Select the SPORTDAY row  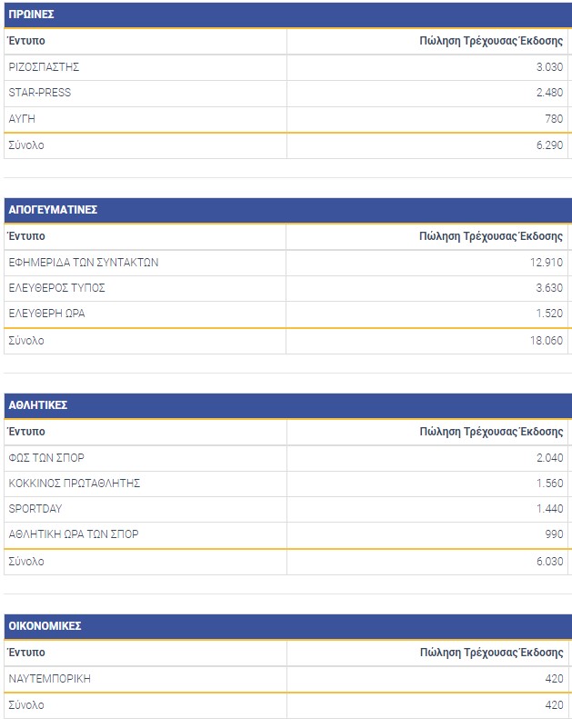click(x=288, y=509)
